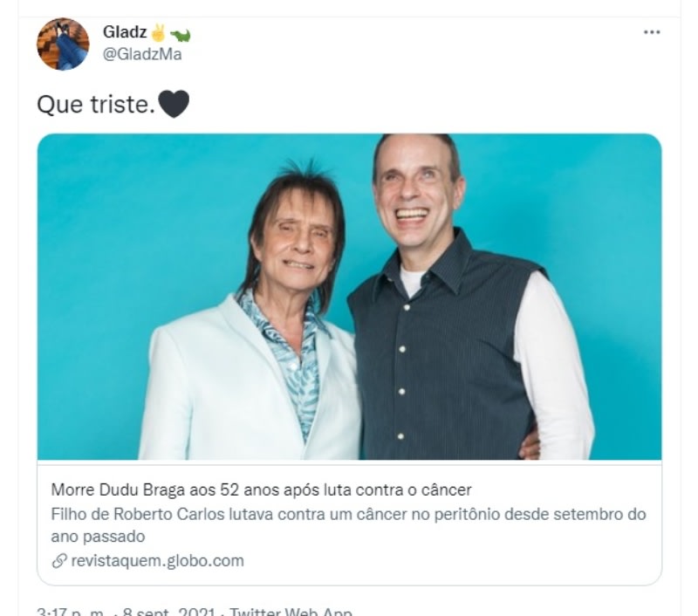Click the black heart emoji in tweet

[x=174, y=104]
